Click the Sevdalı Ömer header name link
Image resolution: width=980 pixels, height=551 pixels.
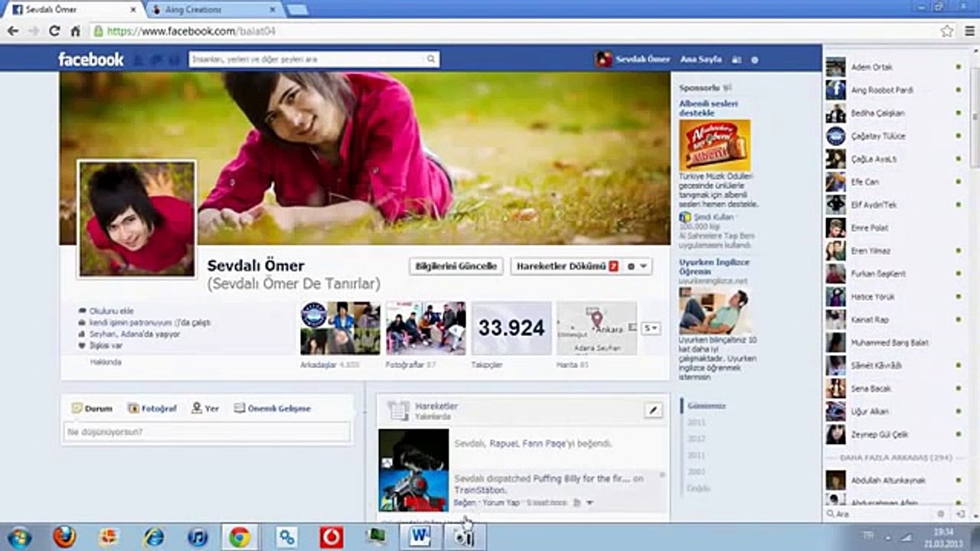(x=643, y=59)
